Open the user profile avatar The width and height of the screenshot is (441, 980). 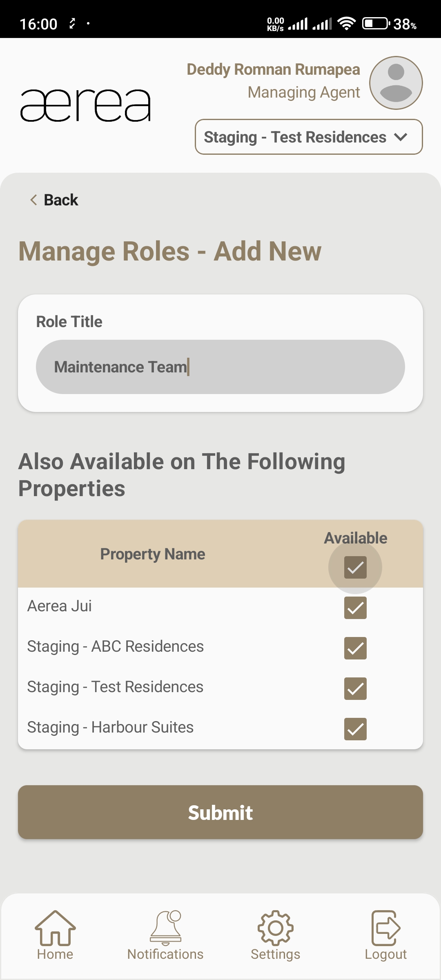(396, 83)
